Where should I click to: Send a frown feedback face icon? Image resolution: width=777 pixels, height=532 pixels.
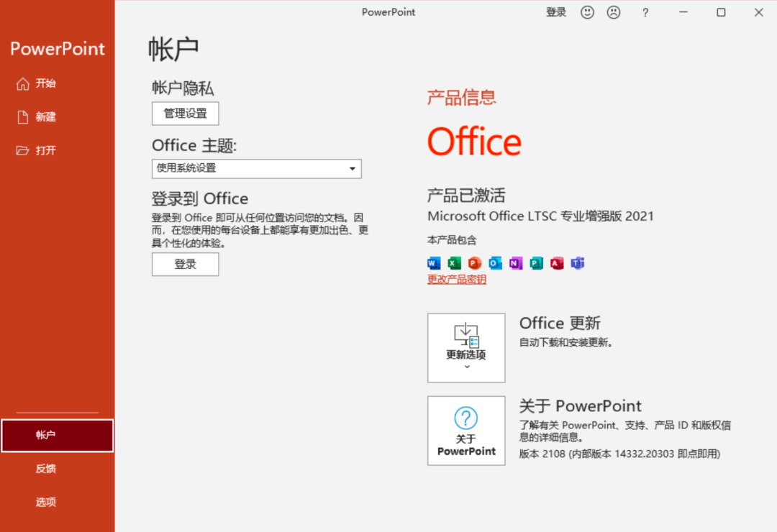point(614,12)
